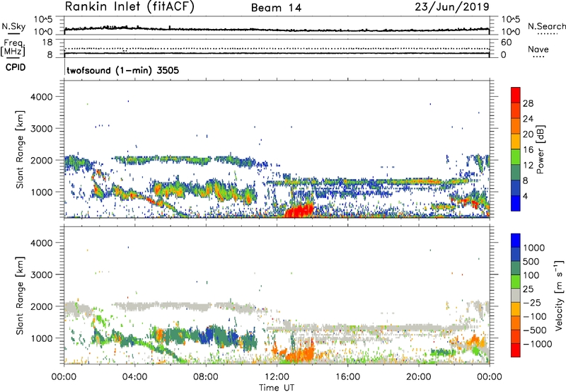Click the "2000" range tick in Velocity panel

[x=42, y=306]
